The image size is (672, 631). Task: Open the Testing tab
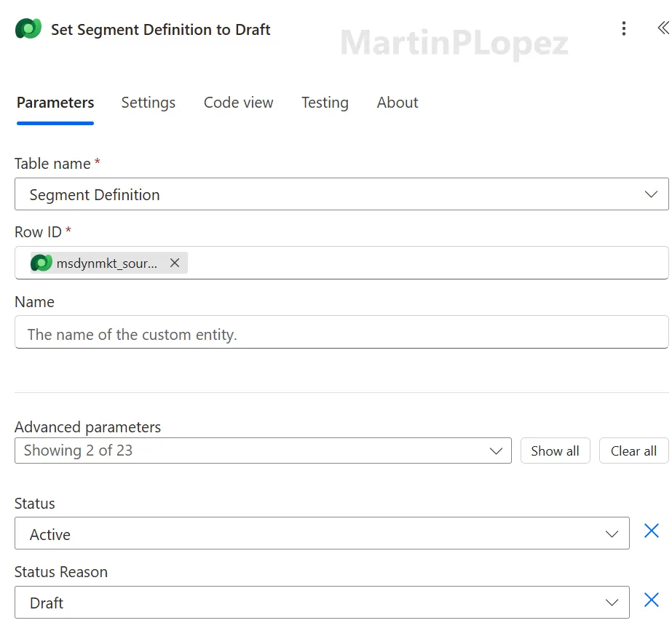coord(325,103)
